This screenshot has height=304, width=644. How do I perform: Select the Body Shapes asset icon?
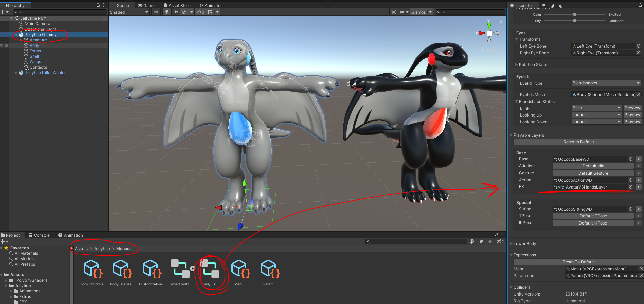tap(122, 269)
